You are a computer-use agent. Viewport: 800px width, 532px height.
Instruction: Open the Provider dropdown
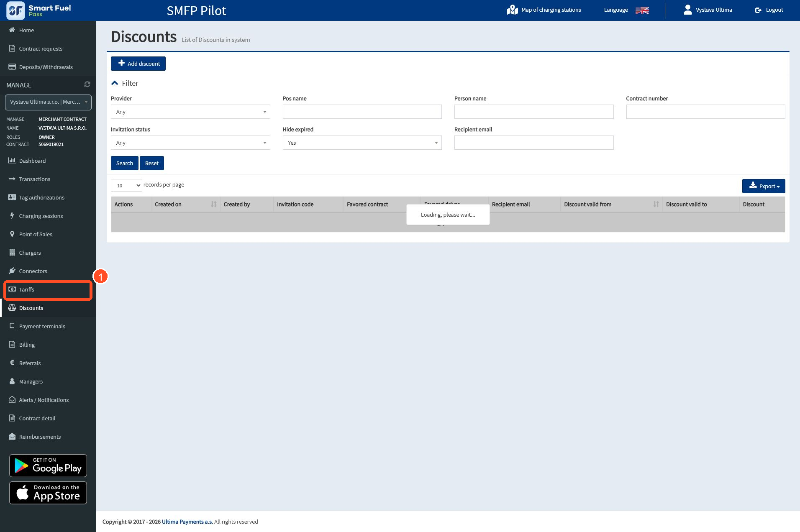pos(190,112)
